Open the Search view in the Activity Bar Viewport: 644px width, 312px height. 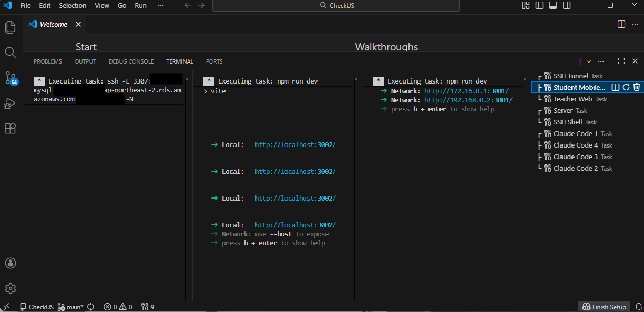pos(10,52)
